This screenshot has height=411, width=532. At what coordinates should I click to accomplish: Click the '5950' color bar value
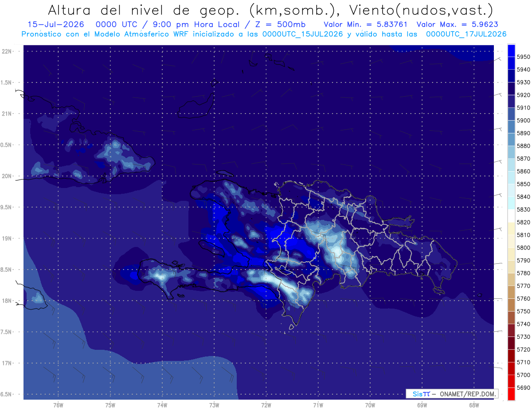[x=524, y=57]
